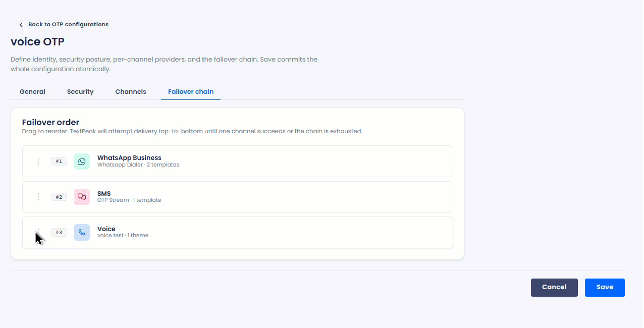644x328 pixels.
Task: Go back to OTP configurations
Action: click(x=68, y=24)
